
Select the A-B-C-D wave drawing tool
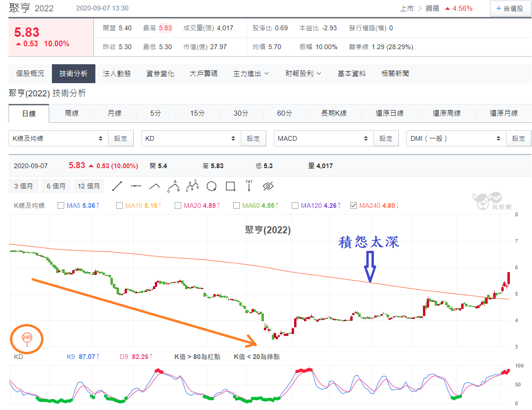point(193,186)
